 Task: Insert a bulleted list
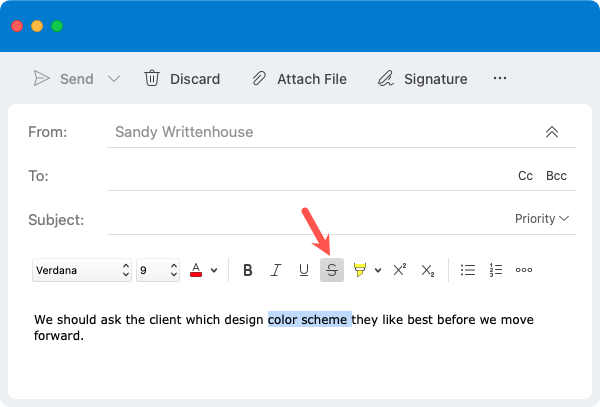click(468, 270)
